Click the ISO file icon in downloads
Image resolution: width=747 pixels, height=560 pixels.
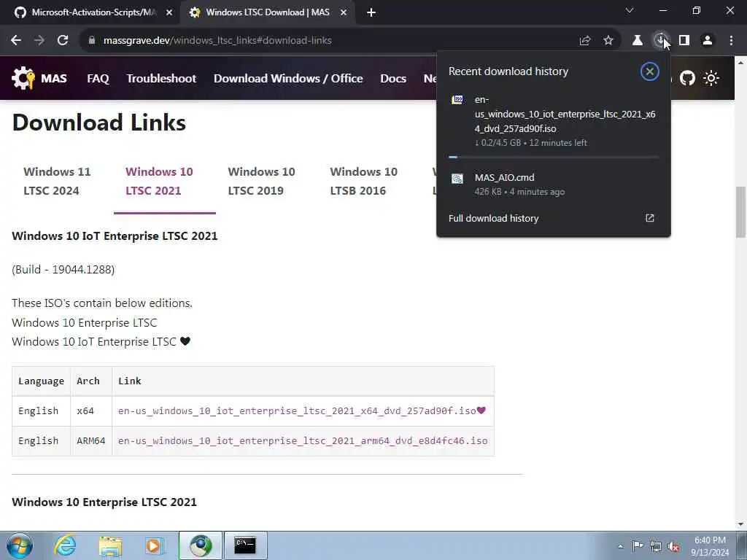457,99
